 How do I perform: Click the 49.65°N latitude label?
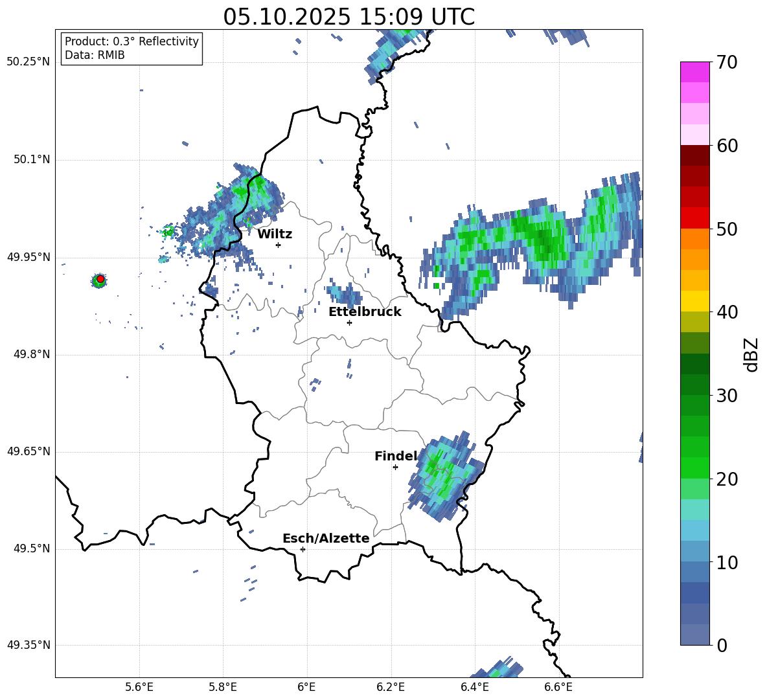(x=28, y=451)
